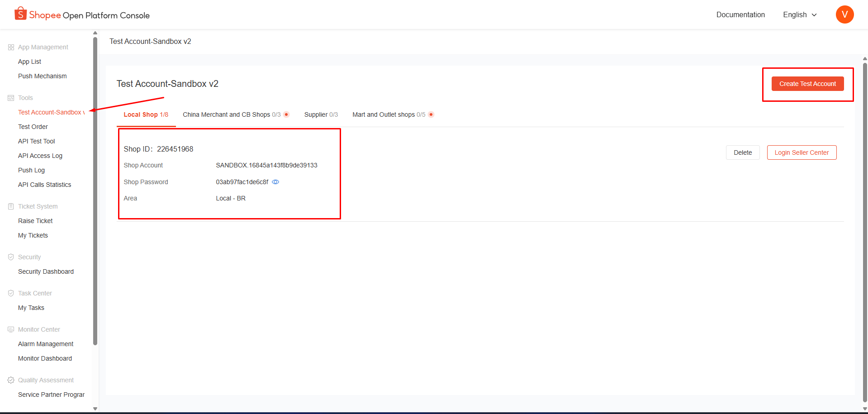
Task: Go to My Tasks
Action: tap(31, 308)
